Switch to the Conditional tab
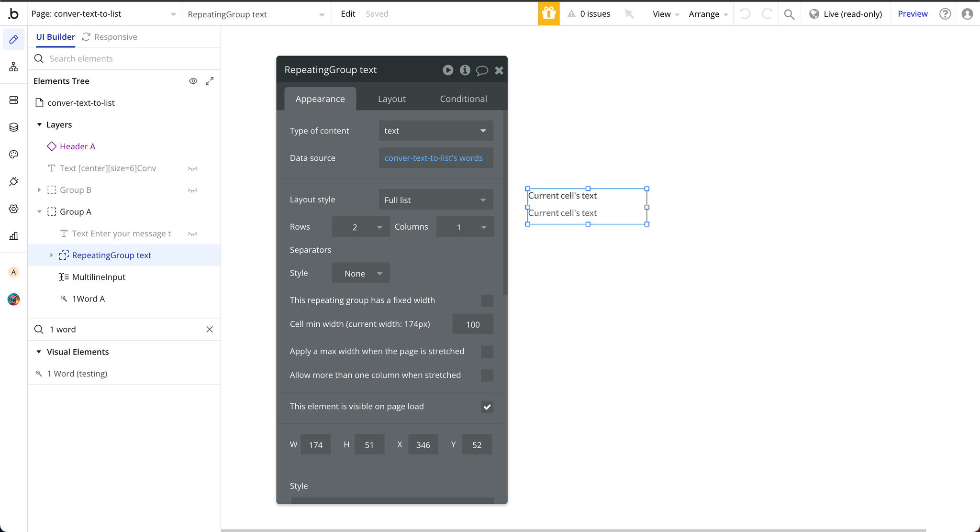 [464, 99]
